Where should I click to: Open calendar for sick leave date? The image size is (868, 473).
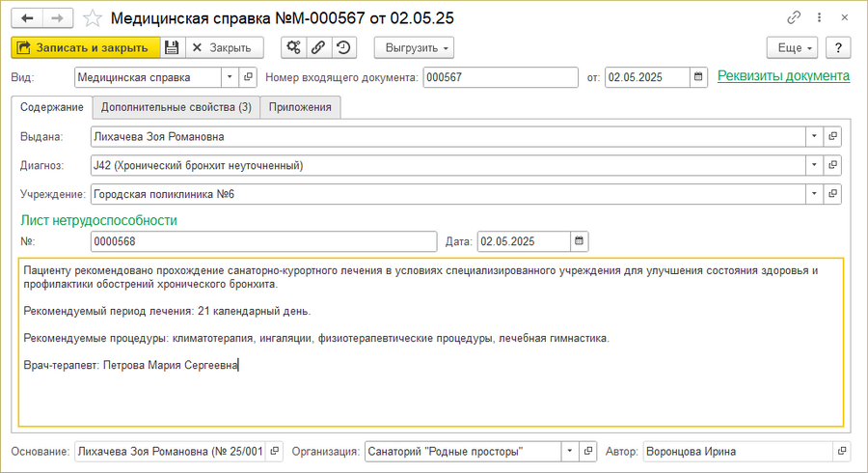click(579, 241)
